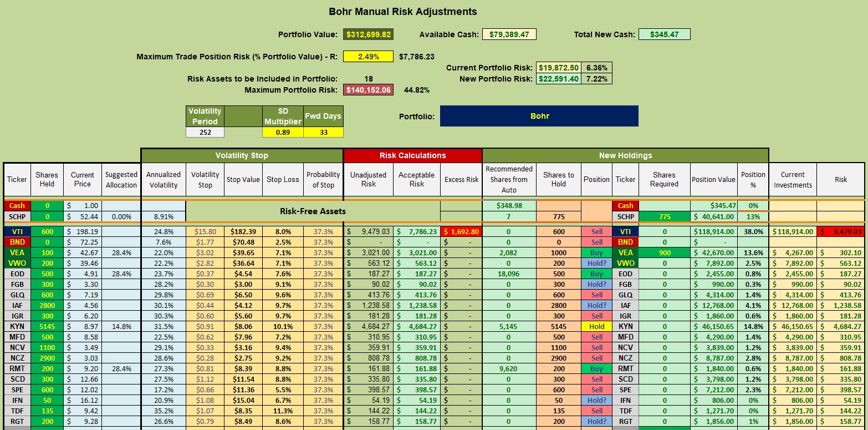This screenshot has height=430, width=868.
Task: Click the NCZ Shares Held value 2900
Action: pos(47,358)
